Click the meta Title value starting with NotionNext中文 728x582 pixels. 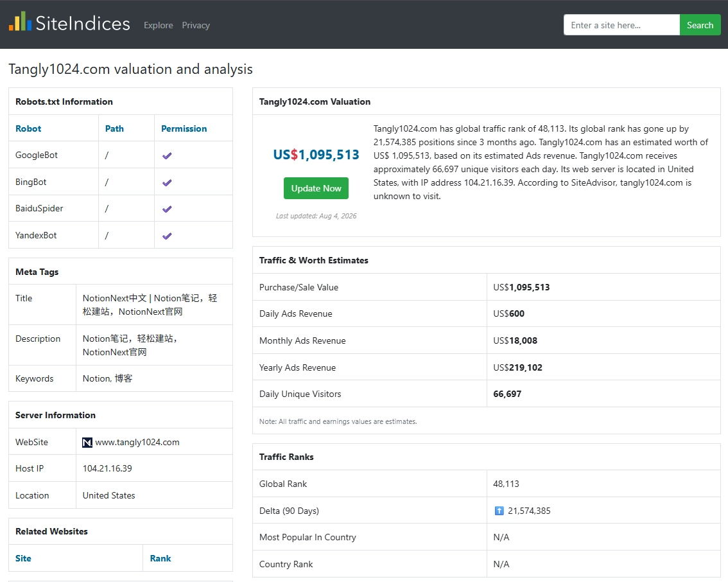(x=150, y=304)
